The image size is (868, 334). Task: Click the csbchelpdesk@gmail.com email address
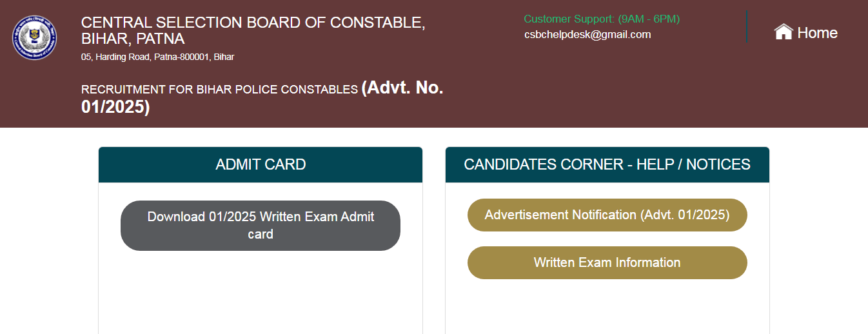pyautogui.click(x=587, y=35)
